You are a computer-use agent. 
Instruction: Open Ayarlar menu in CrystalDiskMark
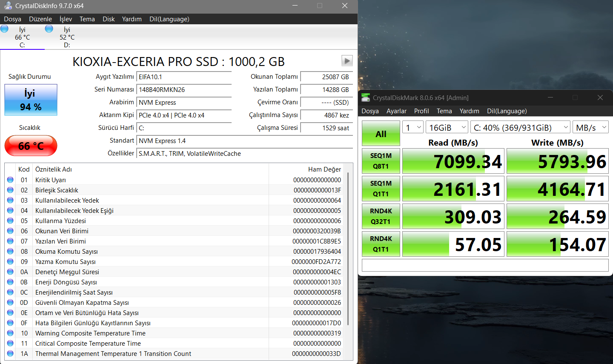396,111
